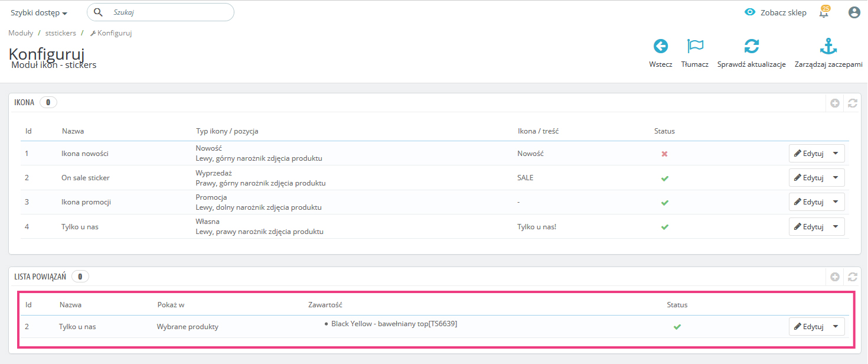Click Edytuj for Tylko u nas icon
This screenshot has height=364, width=868.
point(808,226)
